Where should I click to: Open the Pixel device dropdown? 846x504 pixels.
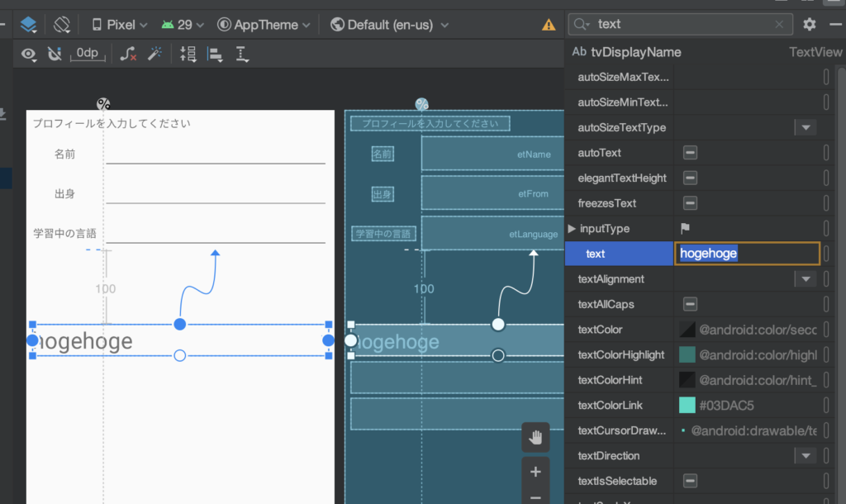(x=119, y=25)
